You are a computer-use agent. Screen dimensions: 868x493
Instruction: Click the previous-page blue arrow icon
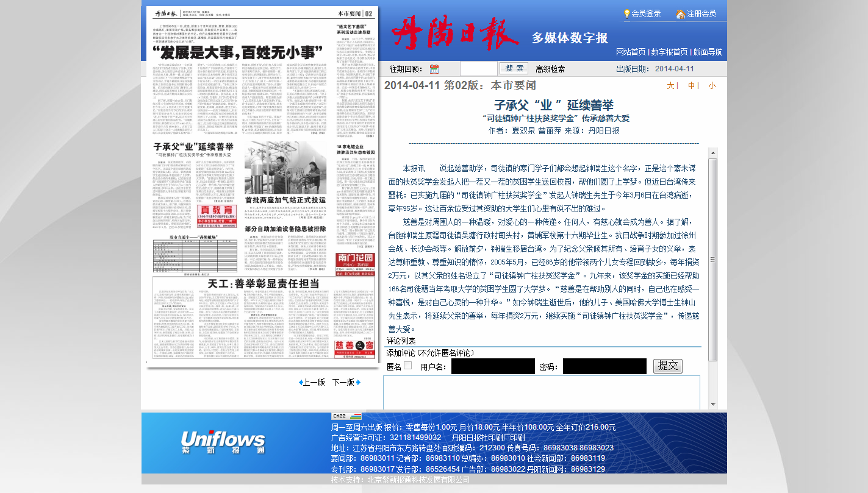pyautogui.click(x=301, y=383)
